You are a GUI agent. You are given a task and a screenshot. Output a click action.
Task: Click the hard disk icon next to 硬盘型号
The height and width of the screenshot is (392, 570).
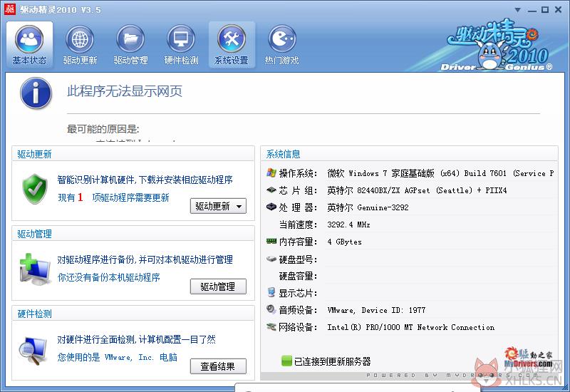[271, 259]
